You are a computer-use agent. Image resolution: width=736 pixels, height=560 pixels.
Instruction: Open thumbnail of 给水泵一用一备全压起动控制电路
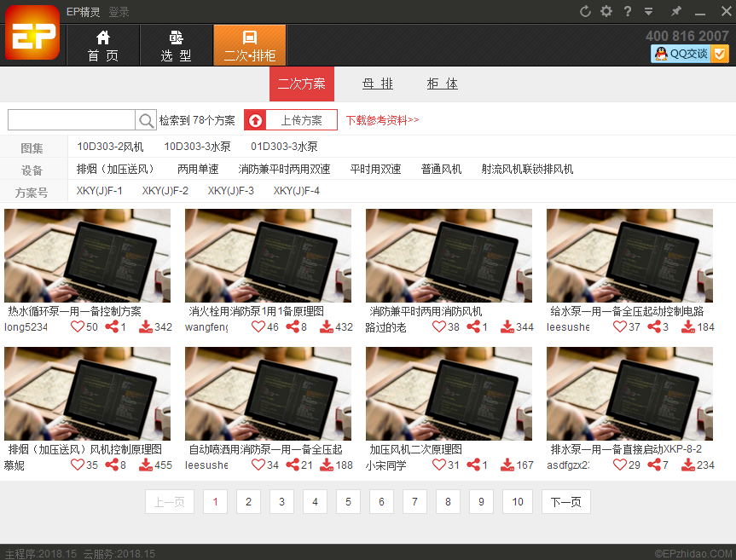(629, 256)
